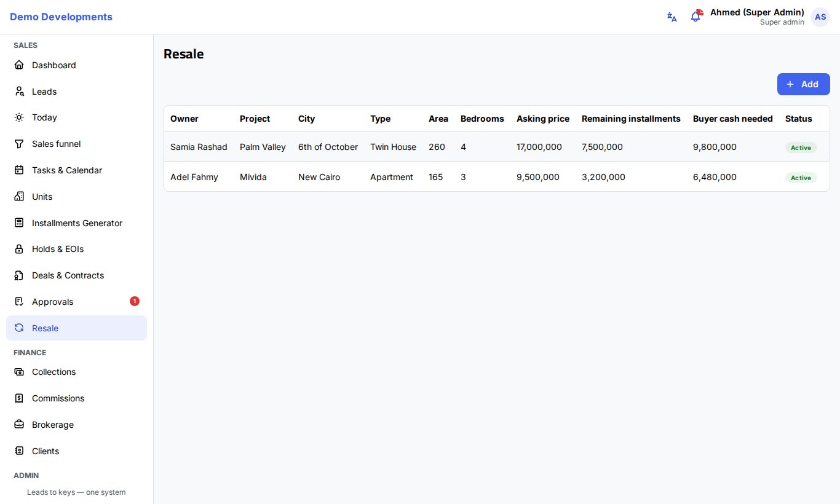This screenshot has width=840, height=504.
Task: Click the Today sun icon
Action: point(19,117)
